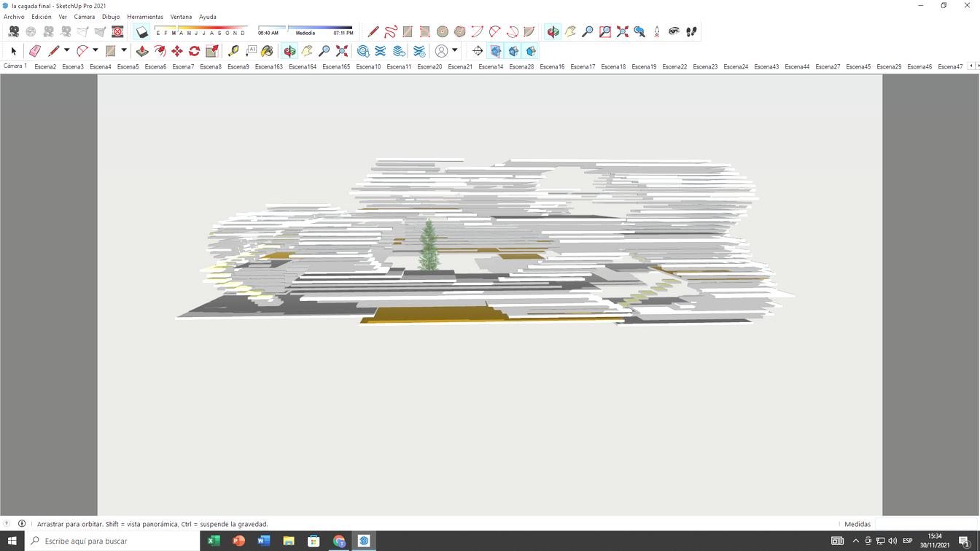Switch to the Escena28 scene tab
The image size is (980, 551).
click(x=521, y=66)
